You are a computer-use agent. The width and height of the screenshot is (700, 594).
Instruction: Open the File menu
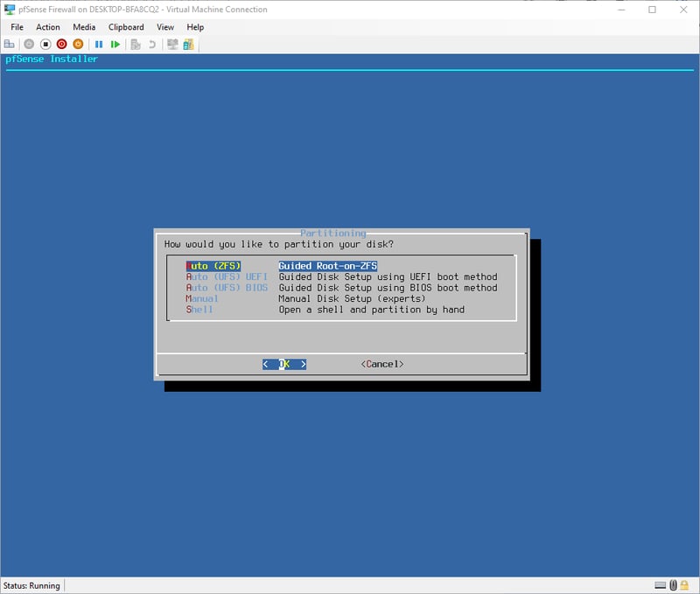[x=17, y=27]
